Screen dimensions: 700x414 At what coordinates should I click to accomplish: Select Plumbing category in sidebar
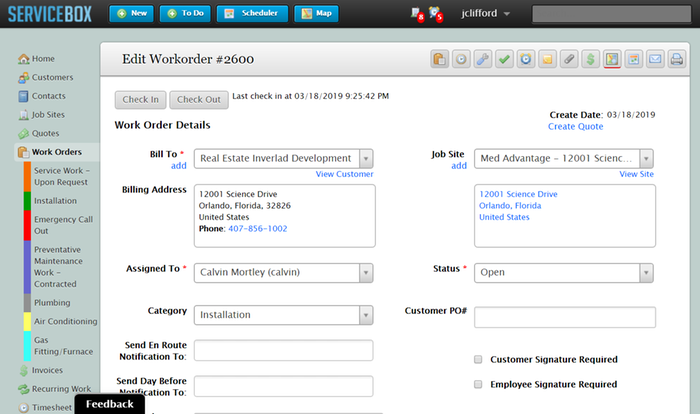(52, 303)
